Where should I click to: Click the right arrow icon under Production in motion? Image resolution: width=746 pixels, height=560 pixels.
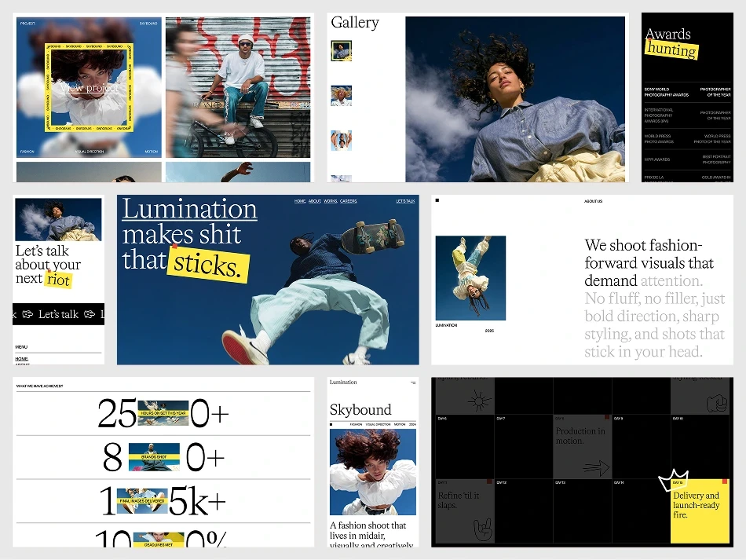tap(597, 467)
